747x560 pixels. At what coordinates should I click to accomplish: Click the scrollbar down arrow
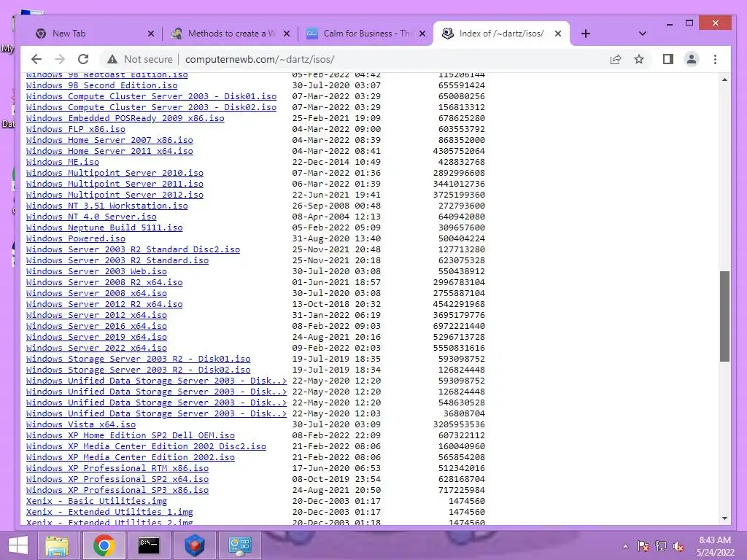coord(724,518)
